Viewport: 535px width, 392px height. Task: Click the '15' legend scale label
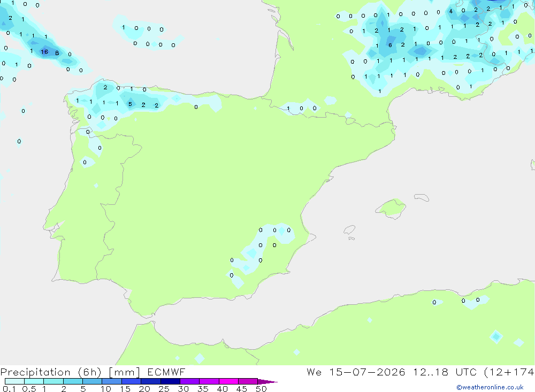(125, 389)
